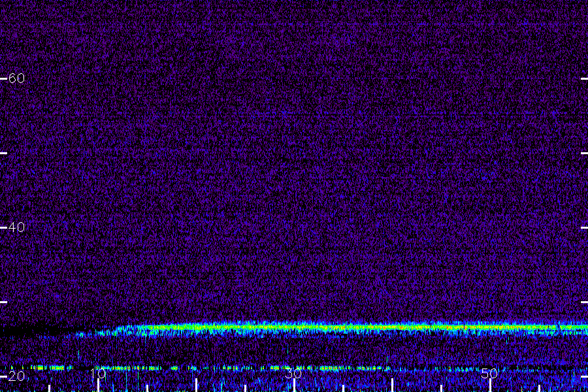
Task: Click the "30" horizontal axis label
Action: point(293,373)
